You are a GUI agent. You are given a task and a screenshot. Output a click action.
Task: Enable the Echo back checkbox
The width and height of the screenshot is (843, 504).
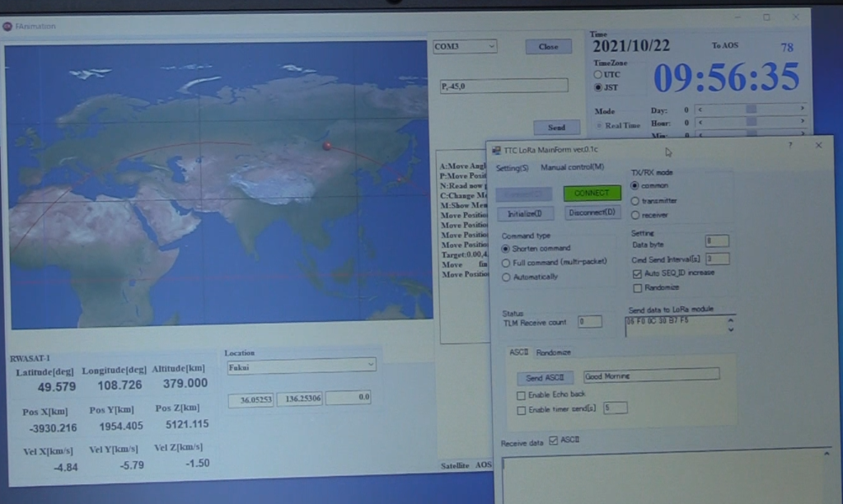(x=521, y=395)
